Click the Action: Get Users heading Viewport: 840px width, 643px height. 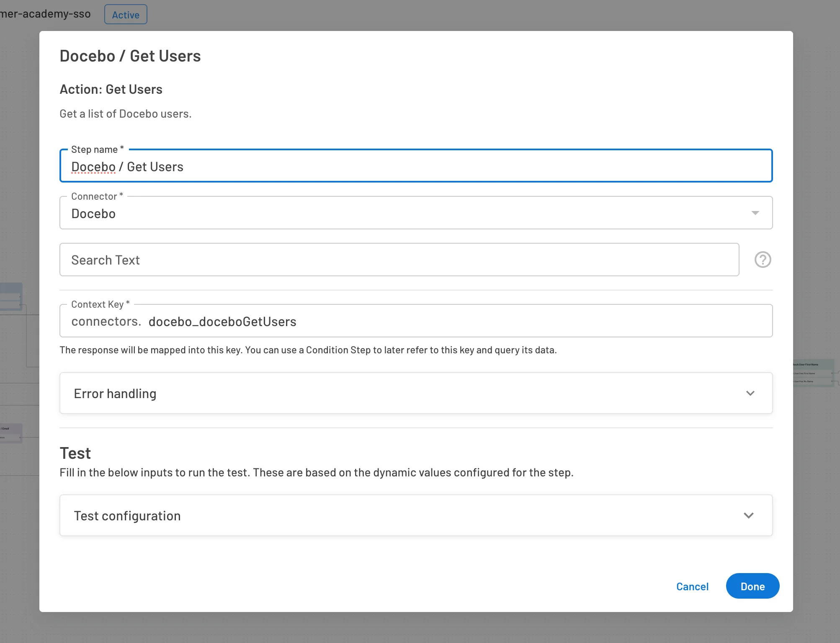click(111, 89)
